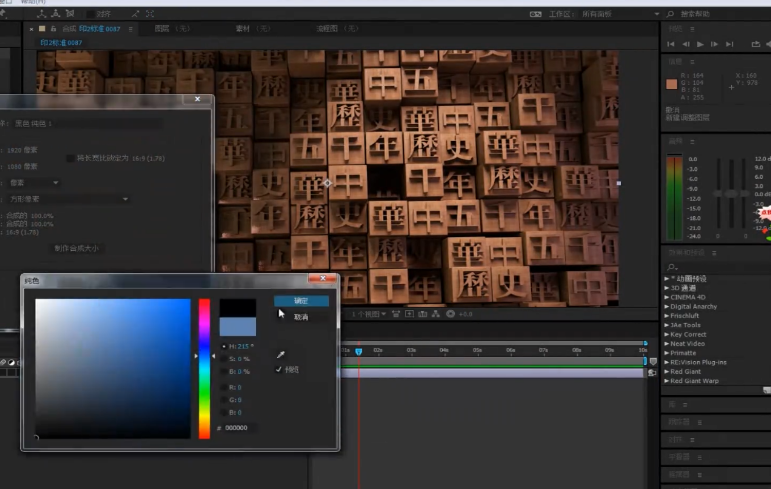Click the search help magnifier icon
This screenshot has width=771, height=489.
pyautogui.click(x=671, y=16)
